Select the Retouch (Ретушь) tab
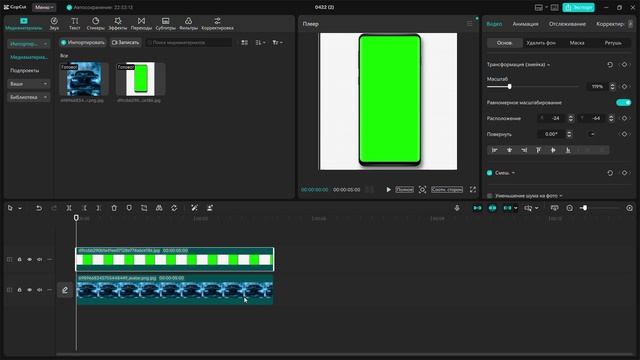Screen dimensions: 640x360 [x=613, y=43]
